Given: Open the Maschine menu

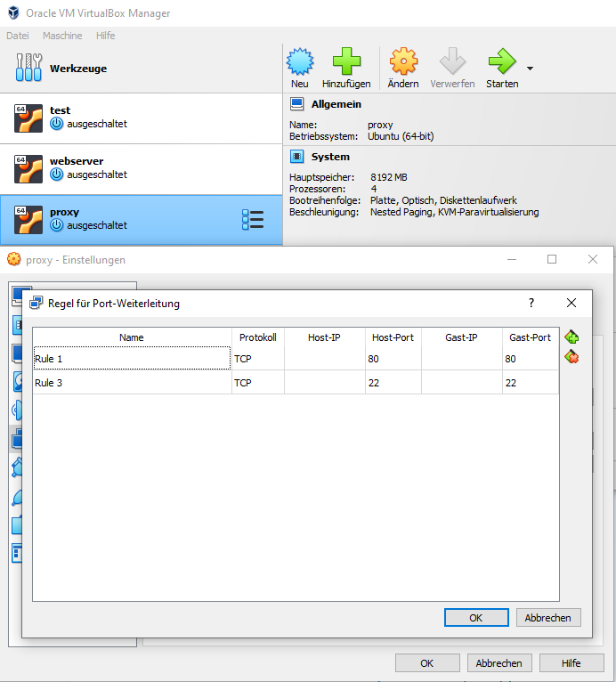Looking at the screenshot, I should [x=62, y=36].
